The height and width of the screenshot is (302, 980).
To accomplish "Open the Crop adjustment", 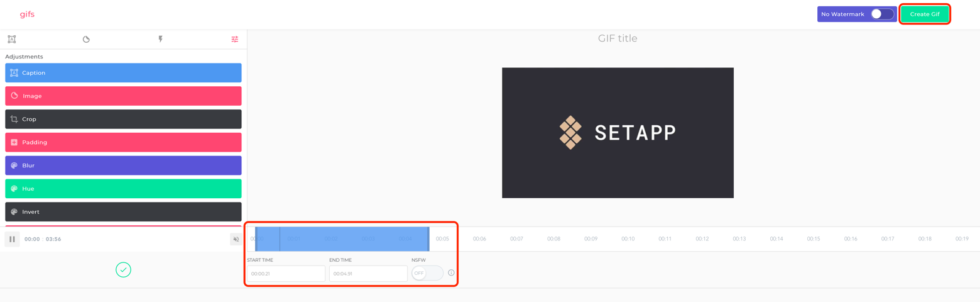I will pos(123,119).
